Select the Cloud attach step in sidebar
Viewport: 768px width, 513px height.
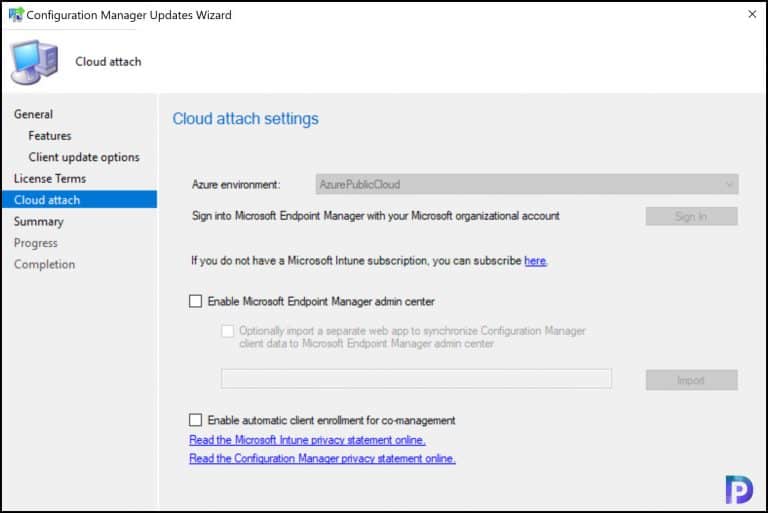point(79,200)
